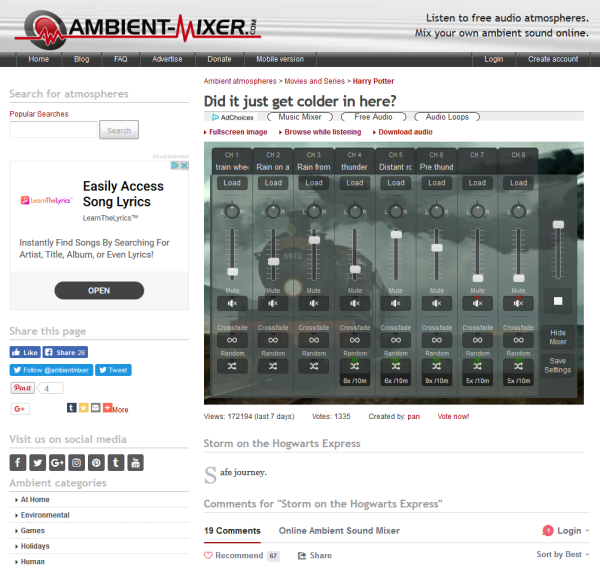The width and height of the screenshot is (600, 566).
Task: Toggle crossfade loop on CH 1
Action: click(x=232, y=340)
